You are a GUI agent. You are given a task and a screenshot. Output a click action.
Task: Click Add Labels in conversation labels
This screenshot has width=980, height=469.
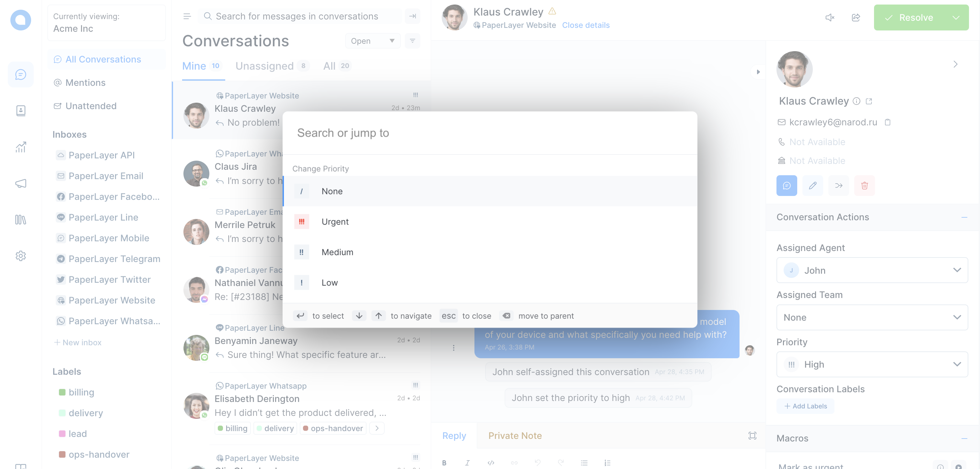(806, 406)
